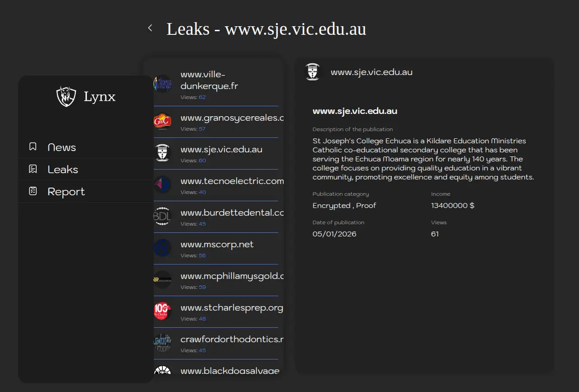Click the Lynx shield logo in the sidebar
The width and height of the screenshot is (579, 392).
click(66, 96)
